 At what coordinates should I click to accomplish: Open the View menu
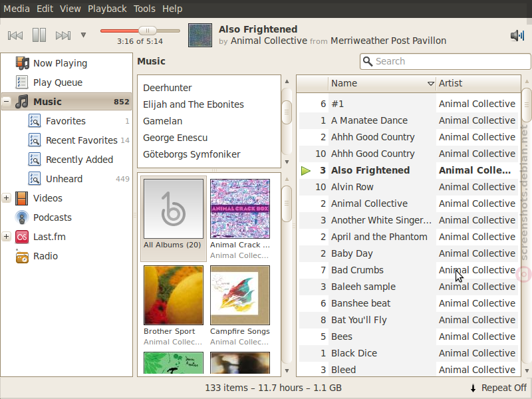(70, 9)
